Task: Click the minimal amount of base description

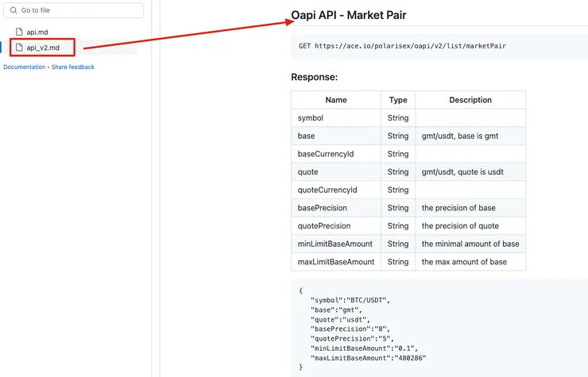Action: click(470, 244)
